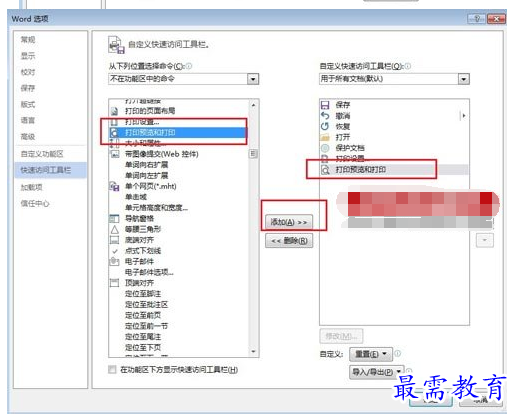This screenshot has width=515, height=419.
Task: Toggle 在功能区下方显示快速访问工具栏 checkbox
Action: coord(112,369)
